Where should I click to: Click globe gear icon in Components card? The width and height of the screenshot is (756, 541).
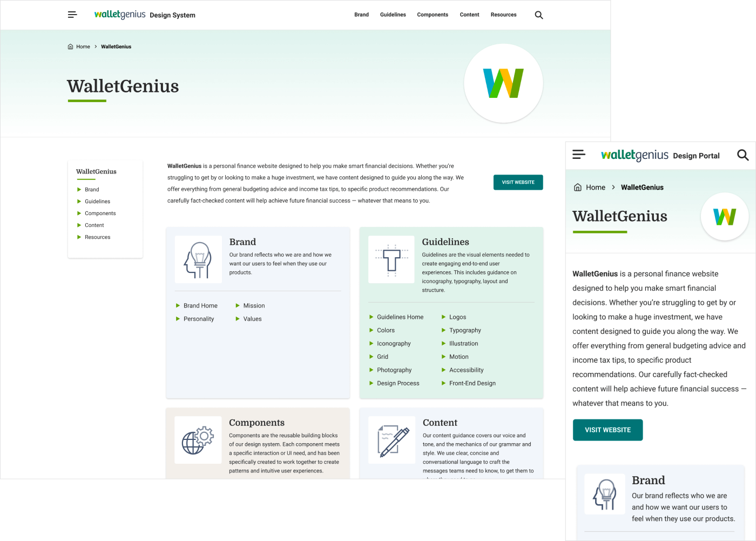pyautogui.click(x=198, y=440)
